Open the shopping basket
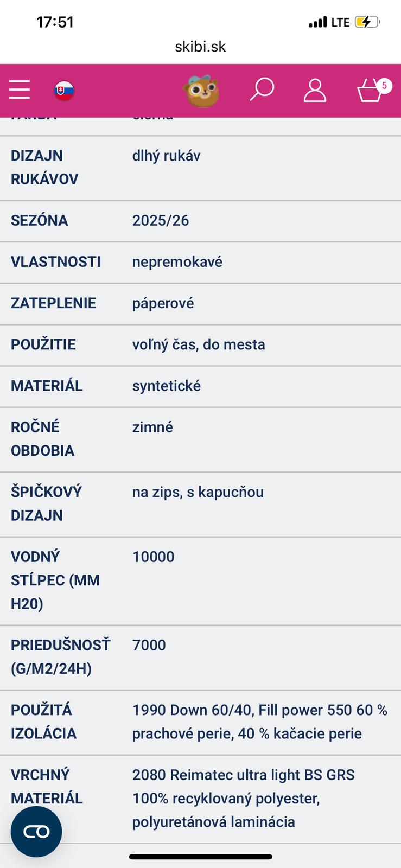Image resolution: width=401 pixels, height=868 pixels. tap(370, 91)
